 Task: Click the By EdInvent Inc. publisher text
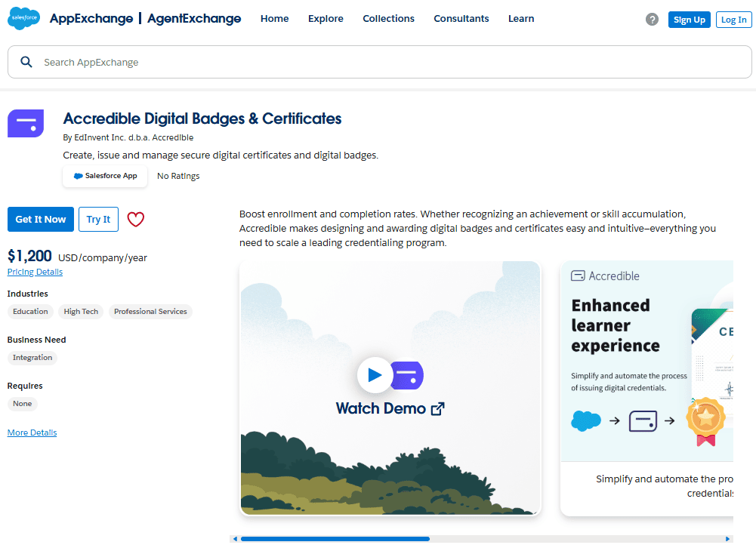128,138
